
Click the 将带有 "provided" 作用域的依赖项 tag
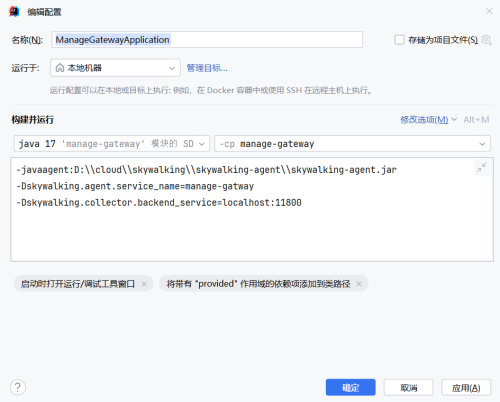tap(258, 284)
